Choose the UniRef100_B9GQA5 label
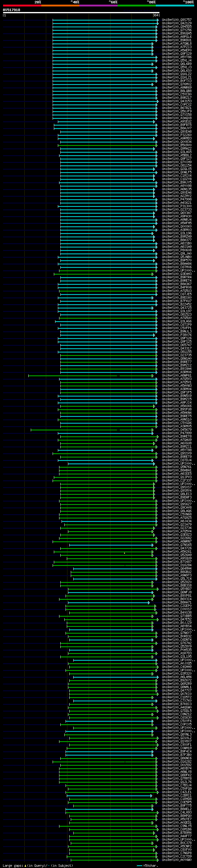 point(177,33)
